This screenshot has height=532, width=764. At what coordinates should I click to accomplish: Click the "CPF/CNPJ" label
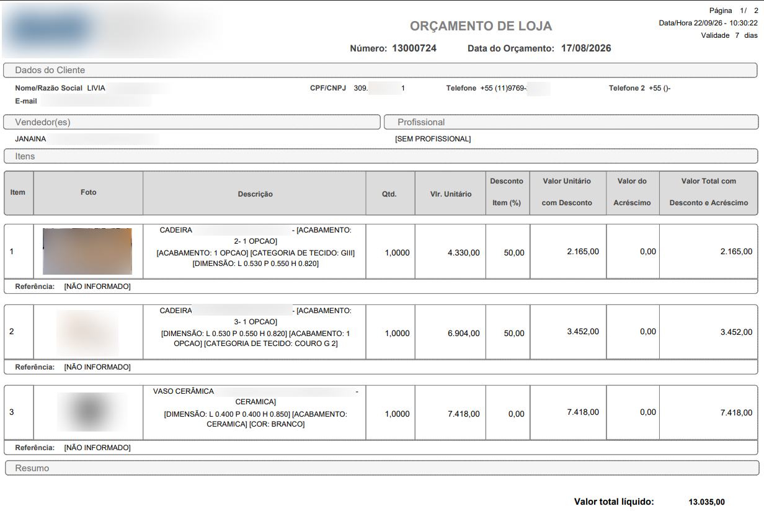click(328, 88)
